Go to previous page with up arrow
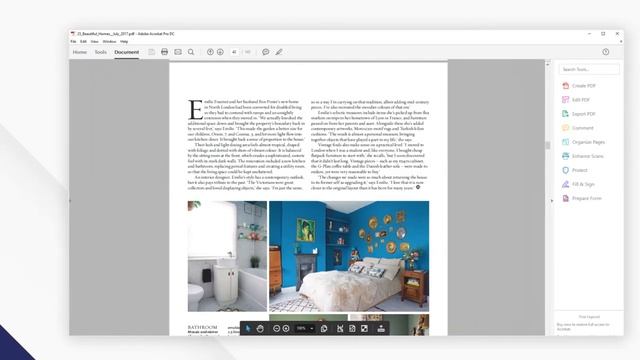The image size is (640, 360). pos(210,52)
